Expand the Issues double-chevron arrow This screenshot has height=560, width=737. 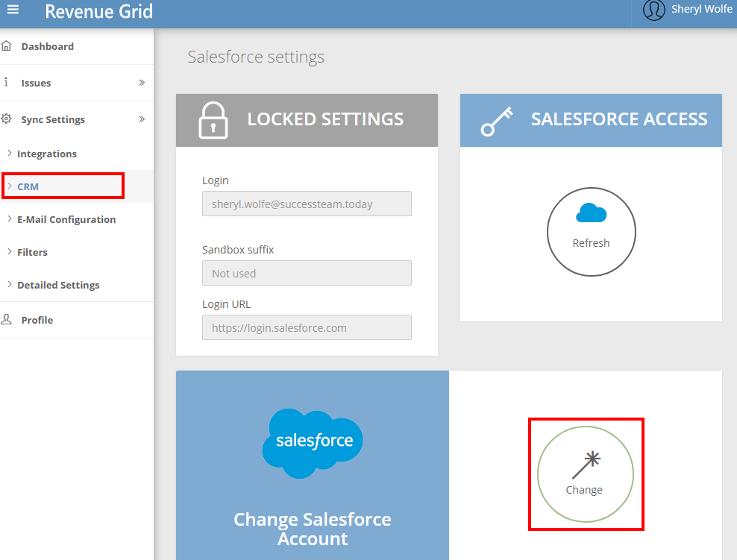[x=142, y=83]
